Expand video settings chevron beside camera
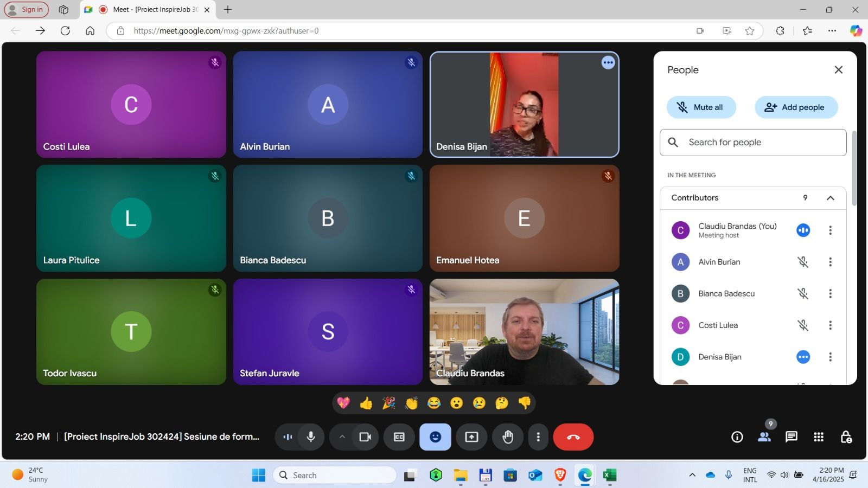Viewport: 868px width, 488px height. coord(342,437)
